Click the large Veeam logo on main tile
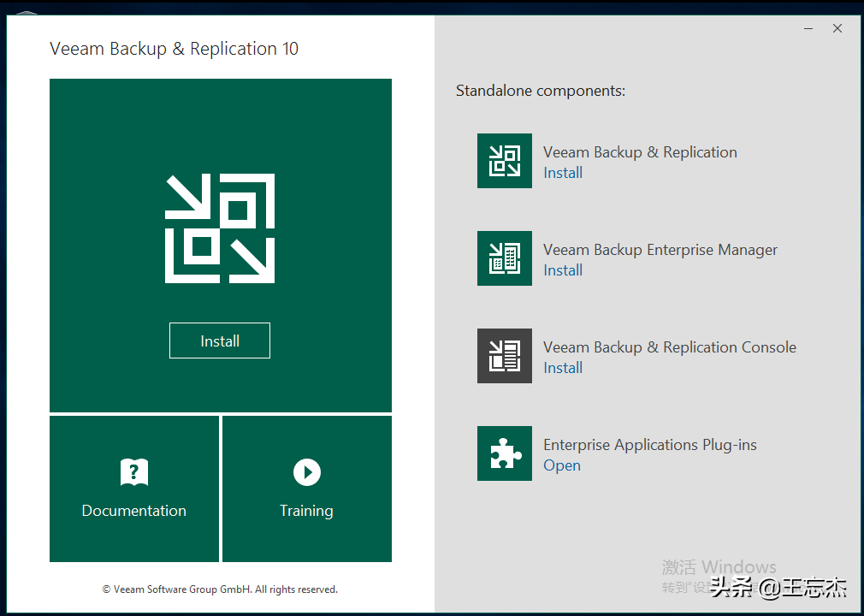This screenshot has height=616, width=864. [x=220, y=228]
